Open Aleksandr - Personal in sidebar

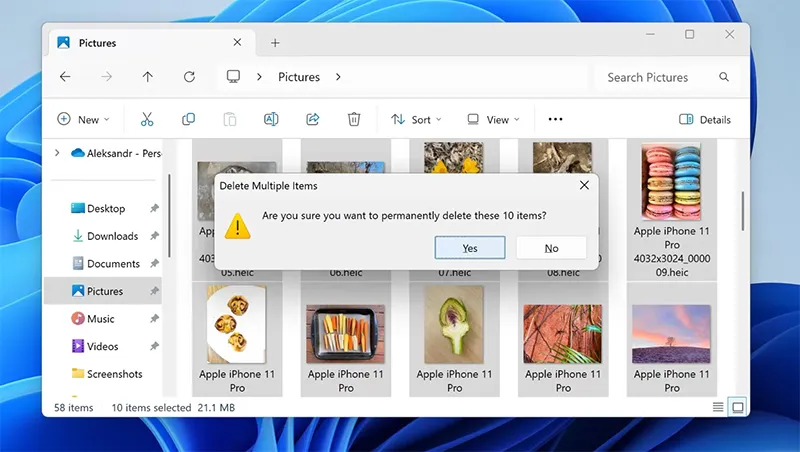point(116,153)
